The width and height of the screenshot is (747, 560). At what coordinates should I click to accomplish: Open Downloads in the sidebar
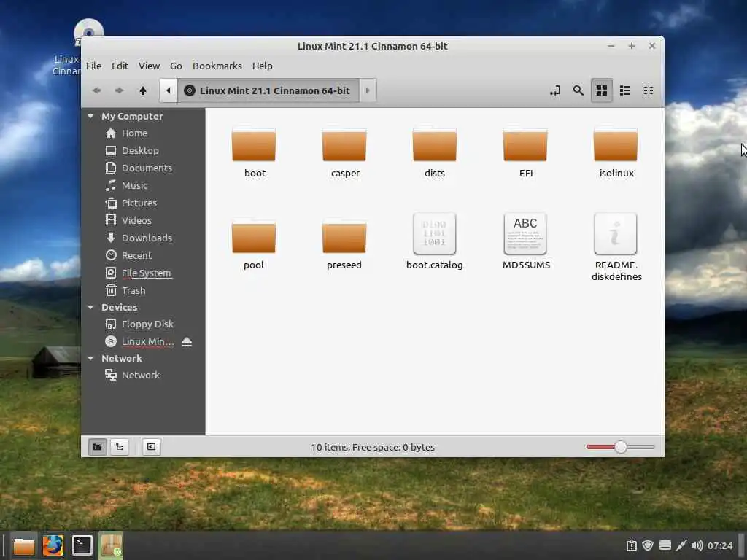click(x=144, y=238)
